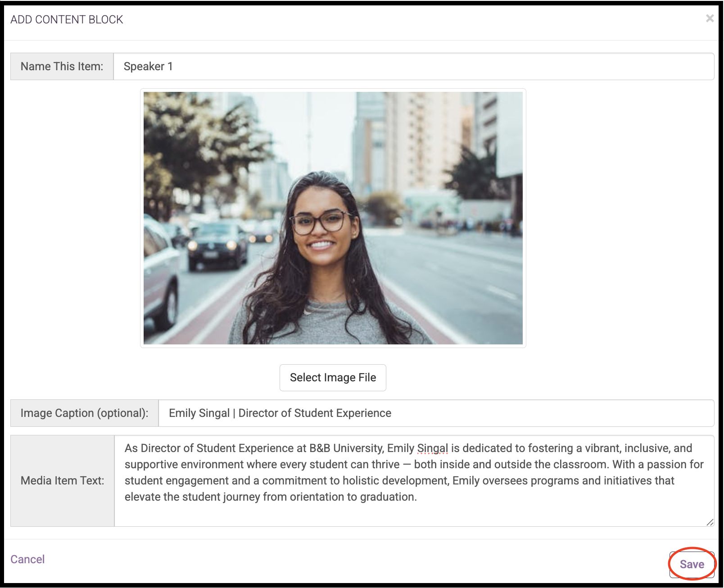Screen dimensions: 724x588
Task: Click the 'ADD CONTENT BLOCK' dialog title
Action: tap(67, 19)
